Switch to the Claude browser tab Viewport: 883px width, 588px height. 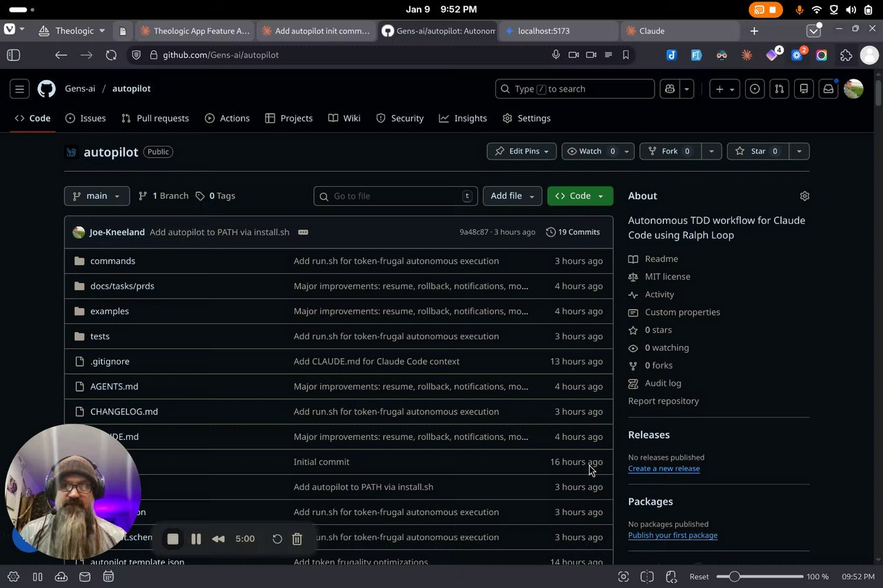click(x=679, y=31)
